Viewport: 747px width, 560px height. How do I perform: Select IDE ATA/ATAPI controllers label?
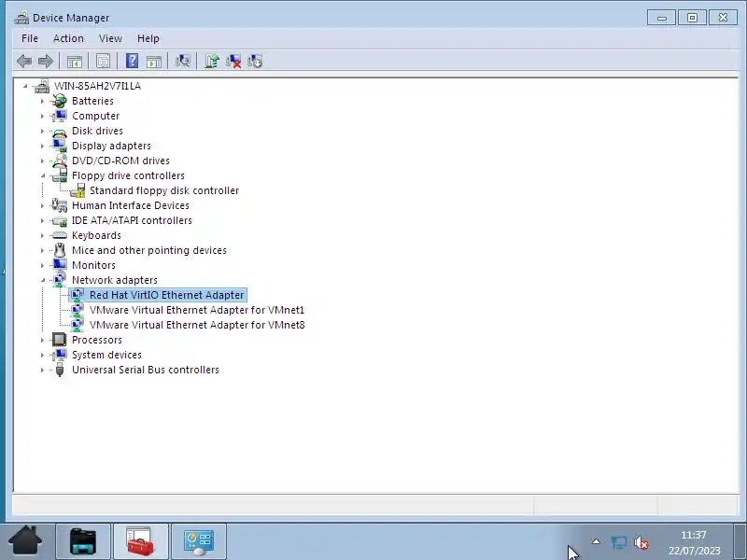pyautogui.click(x=132, y=220)
